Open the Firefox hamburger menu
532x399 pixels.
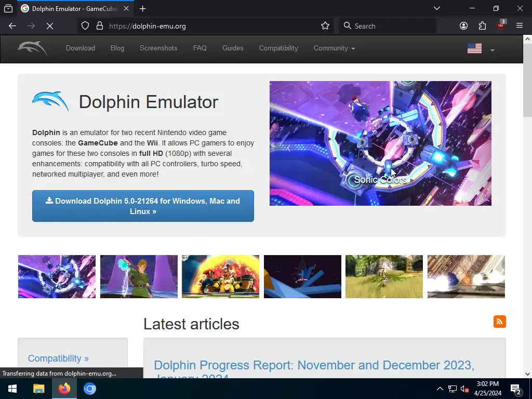[x=520, y=26]
